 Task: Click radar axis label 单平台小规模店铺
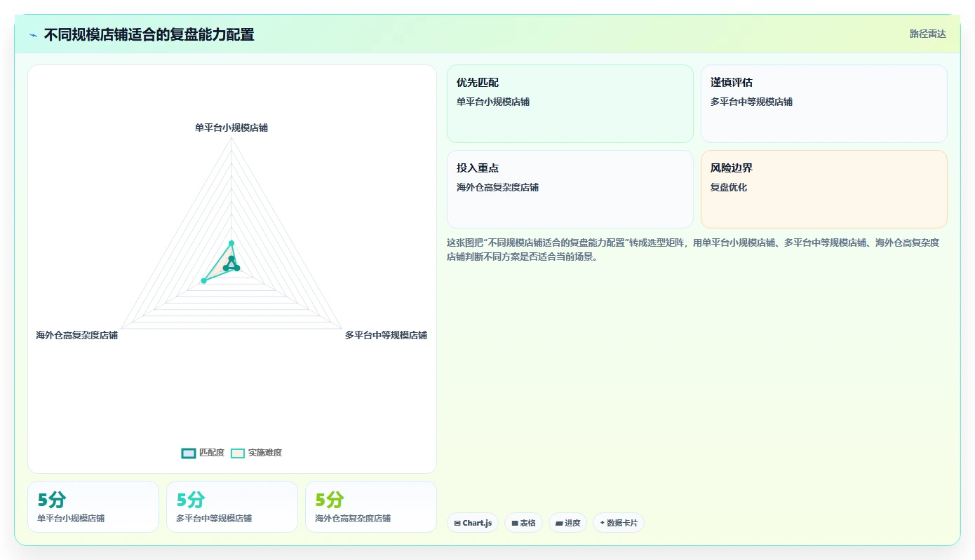(231, 128)
